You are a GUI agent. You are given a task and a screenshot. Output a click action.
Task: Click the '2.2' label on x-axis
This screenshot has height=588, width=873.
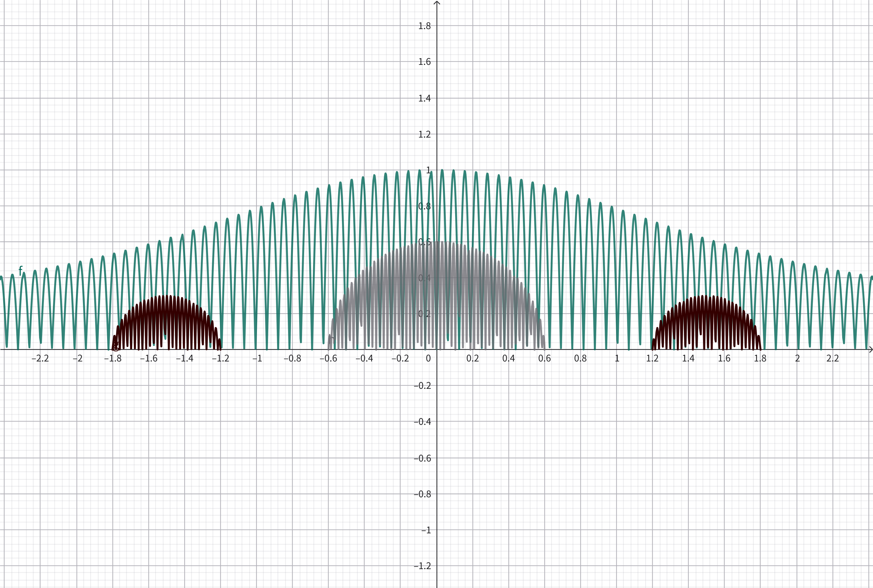click(833, 359)
